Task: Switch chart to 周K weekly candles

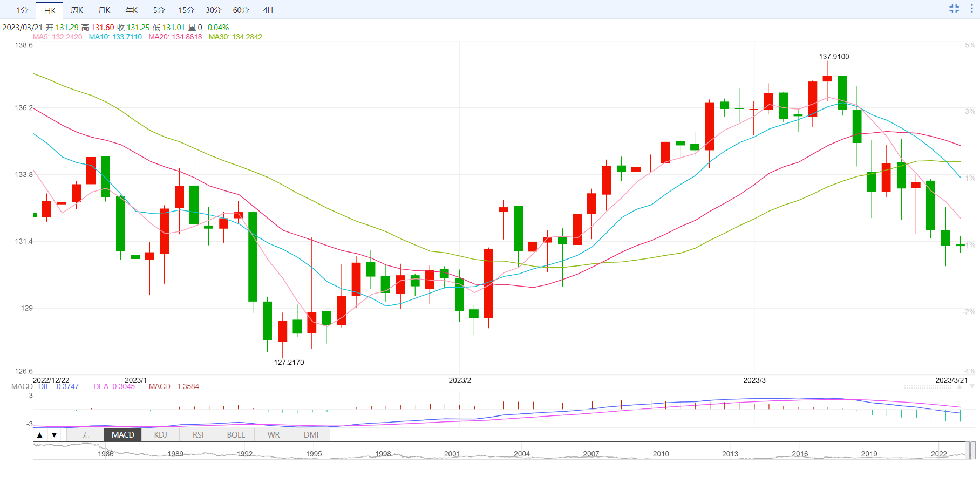Action: (77, 10)
